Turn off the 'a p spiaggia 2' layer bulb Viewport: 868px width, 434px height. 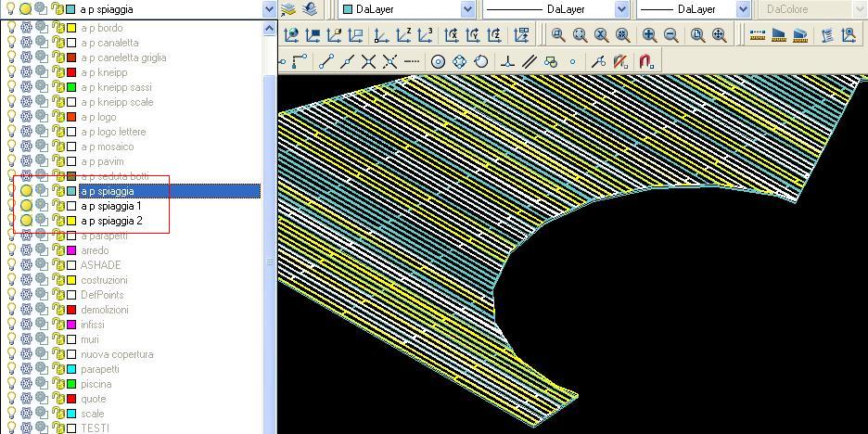pyautogui.click(x=11, y=221)
